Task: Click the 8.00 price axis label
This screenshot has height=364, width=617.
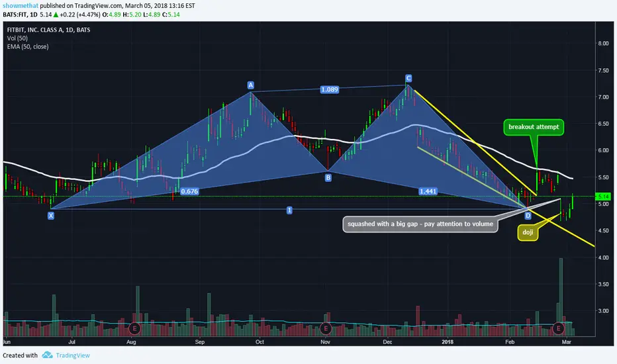Action: coord(603,43)
